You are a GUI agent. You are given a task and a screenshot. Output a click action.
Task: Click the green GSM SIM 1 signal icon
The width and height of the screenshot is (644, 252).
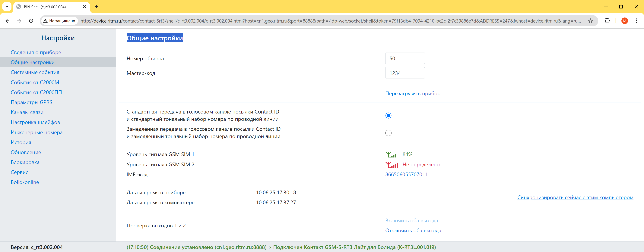click(x=391, y=155)
